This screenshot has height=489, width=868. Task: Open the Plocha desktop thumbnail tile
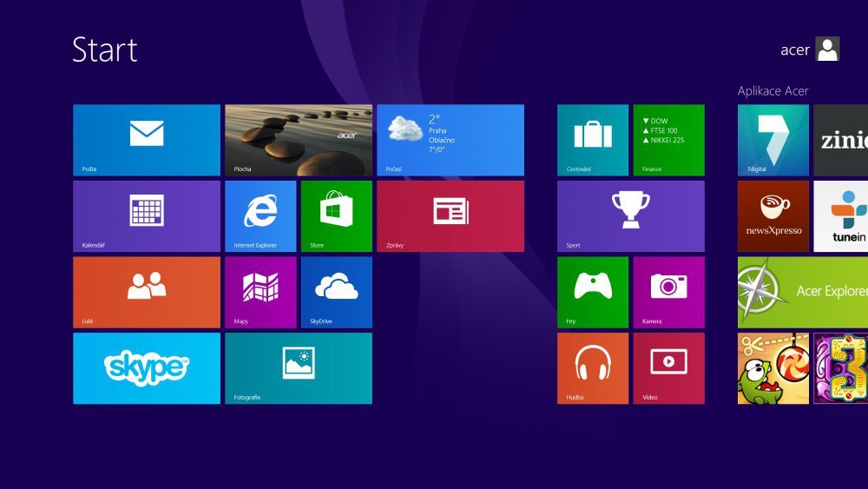(x=298, y=140)
